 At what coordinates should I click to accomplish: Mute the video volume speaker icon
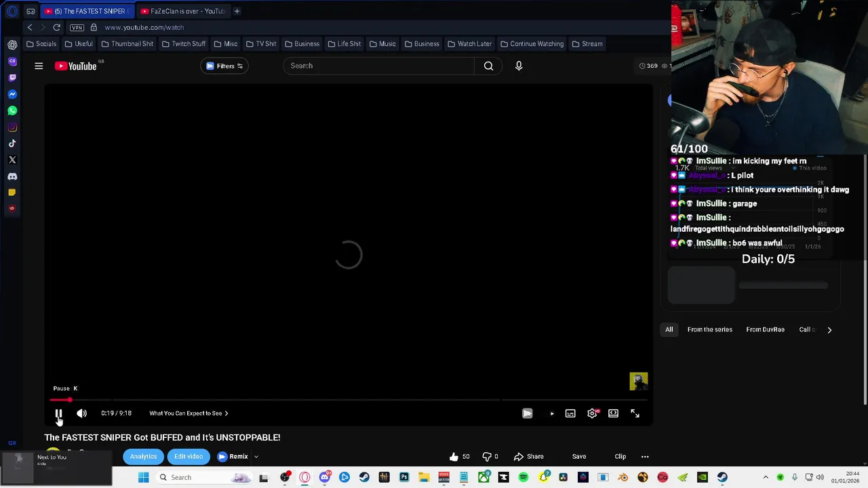(x=81, y=413)
